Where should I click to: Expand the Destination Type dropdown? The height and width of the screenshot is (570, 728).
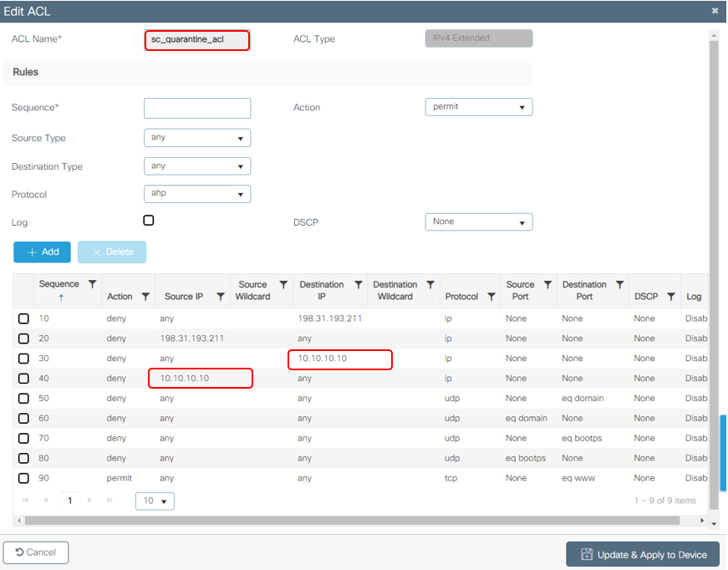point(197,166)
